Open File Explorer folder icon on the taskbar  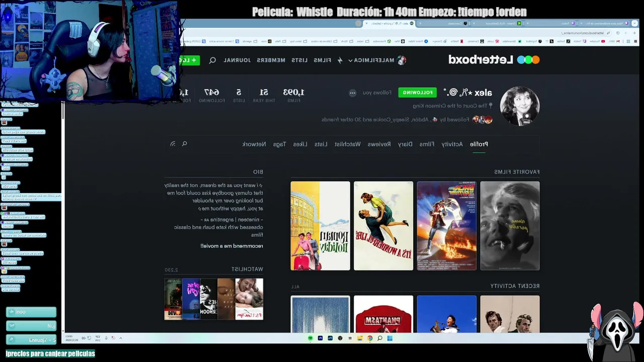360,338
